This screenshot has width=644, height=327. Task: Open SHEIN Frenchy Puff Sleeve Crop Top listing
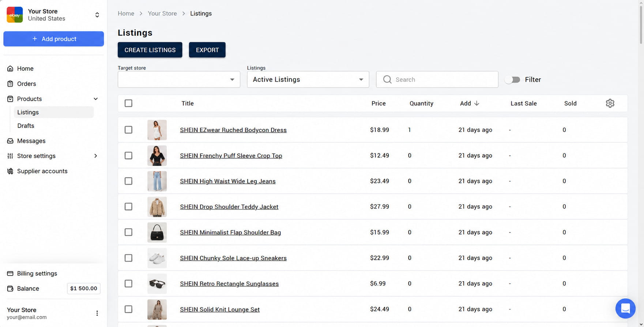(231, 156)
